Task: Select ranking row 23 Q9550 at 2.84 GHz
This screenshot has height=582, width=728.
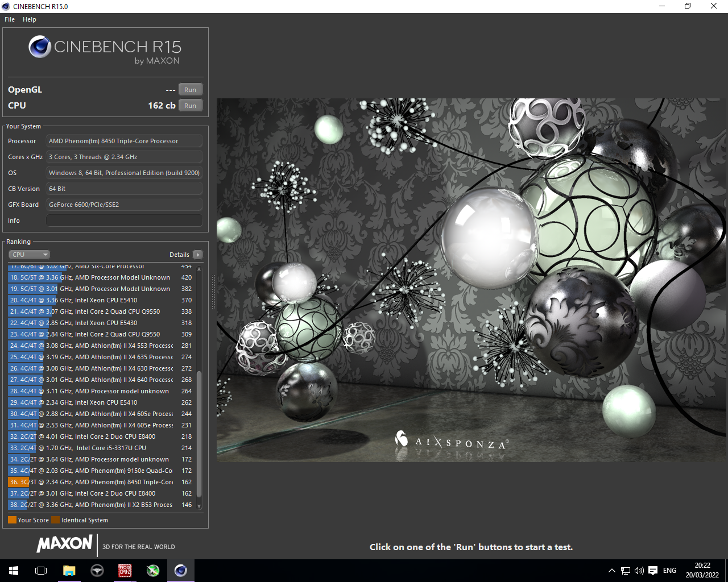Action: pos(101,334)
